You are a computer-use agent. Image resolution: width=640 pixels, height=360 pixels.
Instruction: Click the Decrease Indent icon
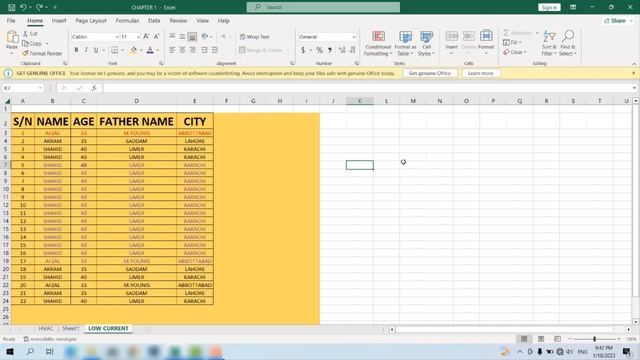pos(204,50)
